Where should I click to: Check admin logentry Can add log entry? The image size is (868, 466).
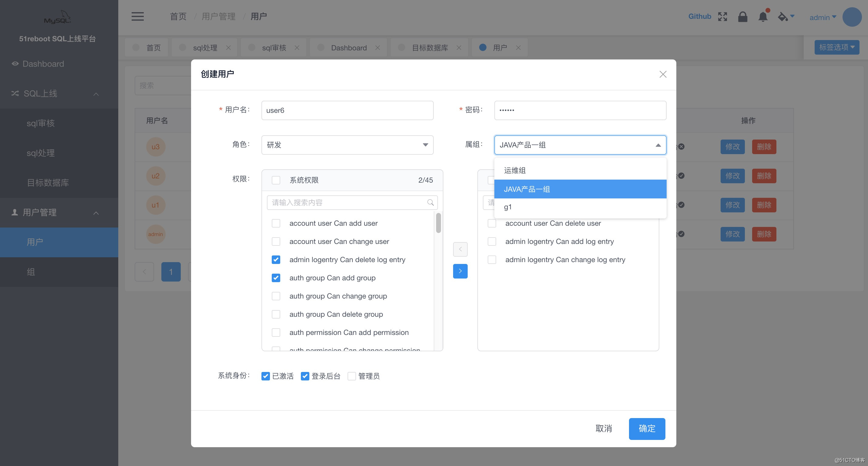coord(492,241)
